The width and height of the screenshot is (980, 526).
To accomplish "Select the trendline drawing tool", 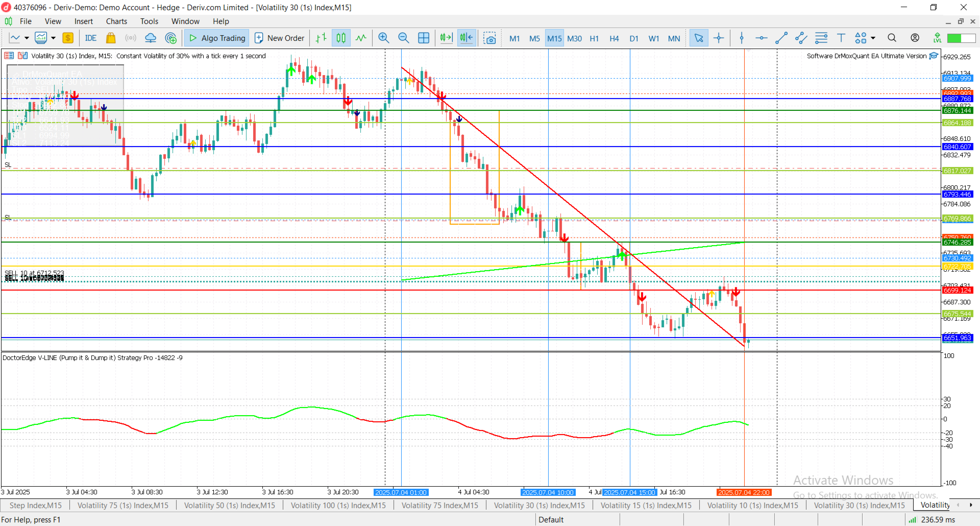I will (x=781, y=38).
